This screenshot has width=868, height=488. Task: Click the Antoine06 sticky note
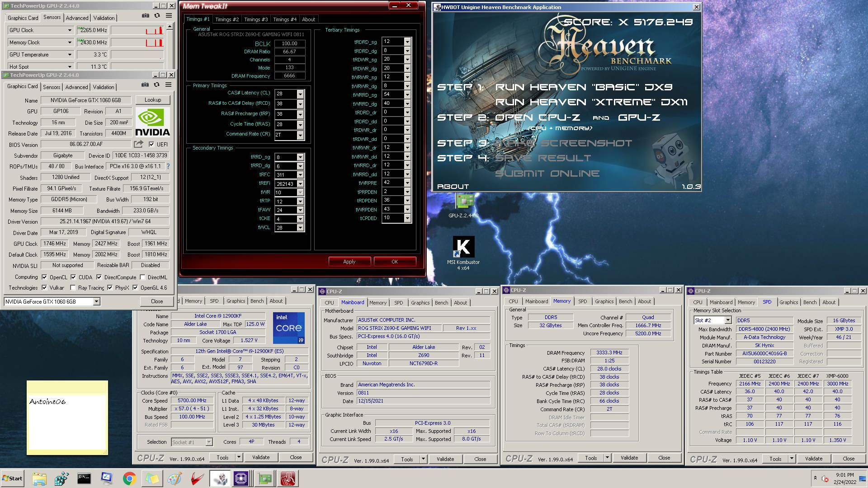click(x=67, y=418)
